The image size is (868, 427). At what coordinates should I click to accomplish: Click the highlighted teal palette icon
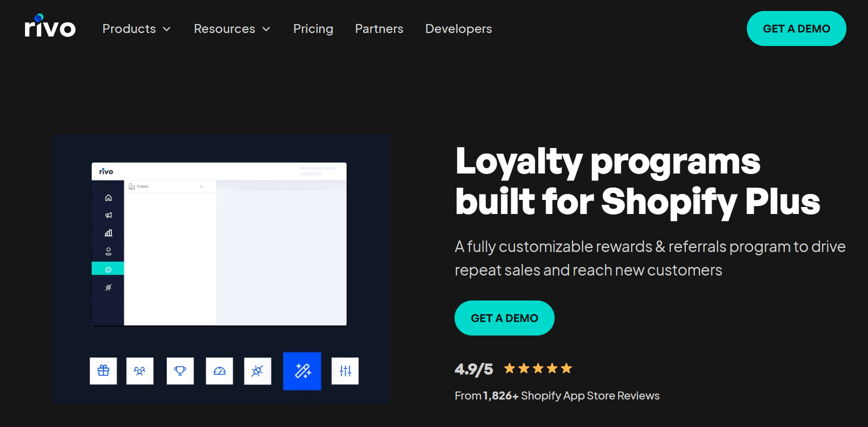pyautogui.click(x=108, y=268)
